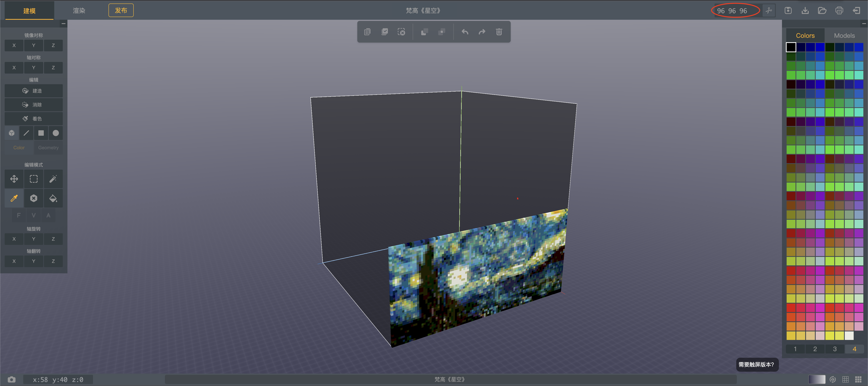Viewport: 868px width, 386px height.
Task: Click the select-all checkmark icon
Action: [384, 32]
